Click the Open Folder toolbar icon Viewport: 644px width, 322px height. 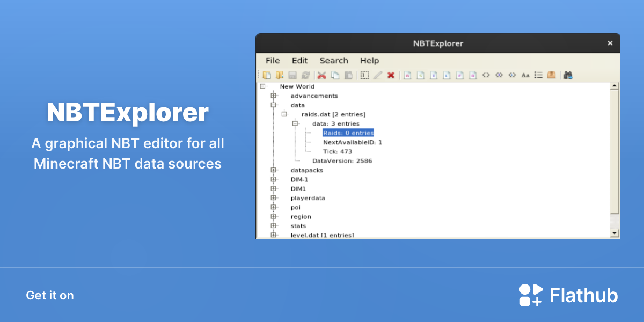(x=279, y=75)
